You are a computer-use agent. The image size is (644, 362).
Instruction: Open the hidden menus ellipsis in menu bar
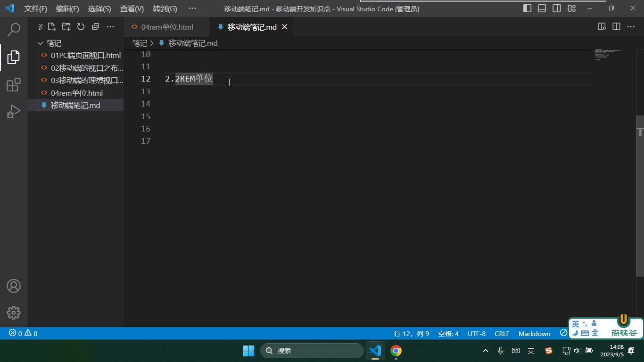192,8
